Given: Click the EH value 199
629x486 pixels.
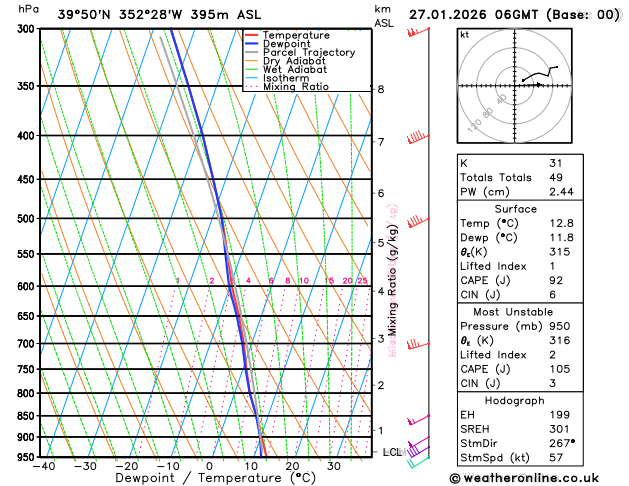Looking at the screenshot, I should coord(560,415).
